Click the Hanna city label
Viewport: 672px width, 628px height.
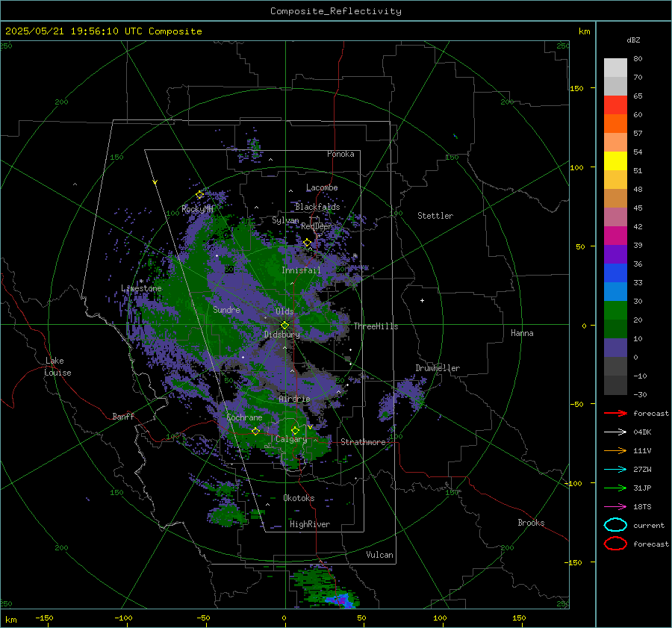(x=522, y=333)
